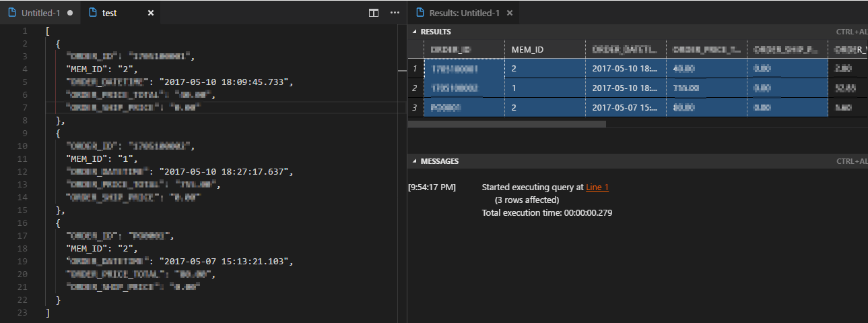Click the 2017-05-07 date cell in row 3
The image size is (868, 323).
pos(624,107)
